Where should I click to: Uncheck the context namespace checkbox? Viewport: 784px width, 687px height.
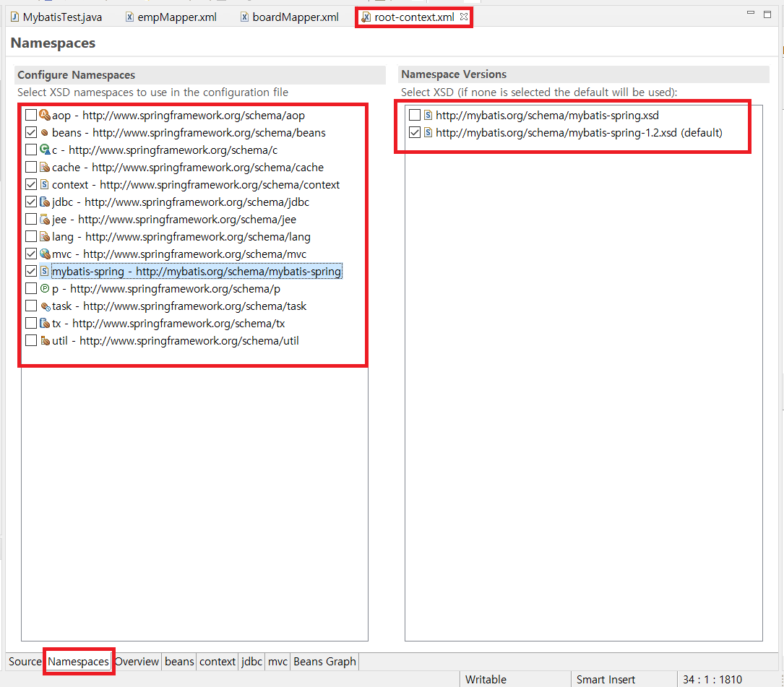31,184
